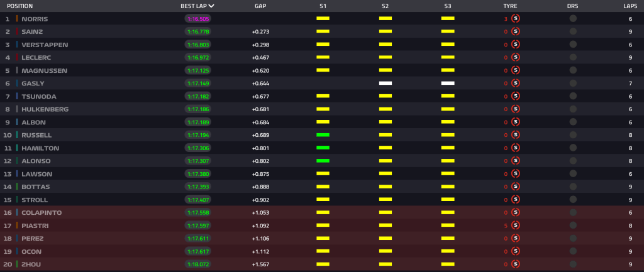Click the soft tyre icon in Verstappen row
This screenshot has height=272, width=644.
point(516,45)
